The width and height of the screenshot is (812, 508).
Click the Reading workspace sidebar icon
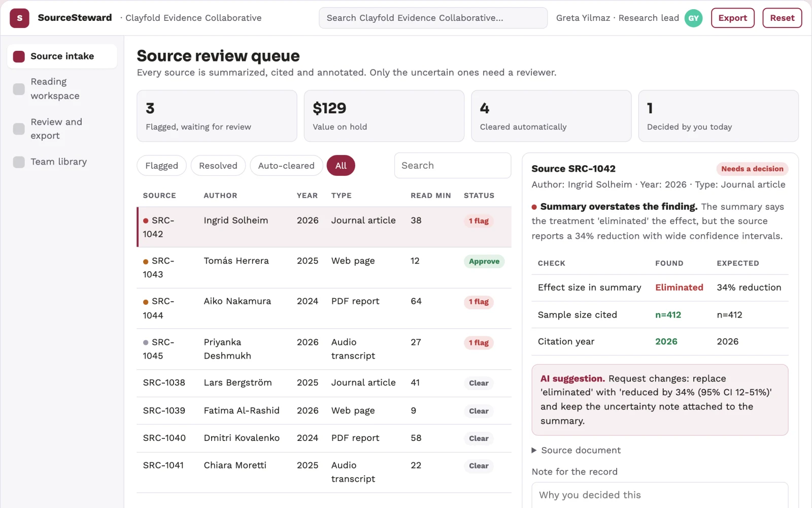point(19,89)
